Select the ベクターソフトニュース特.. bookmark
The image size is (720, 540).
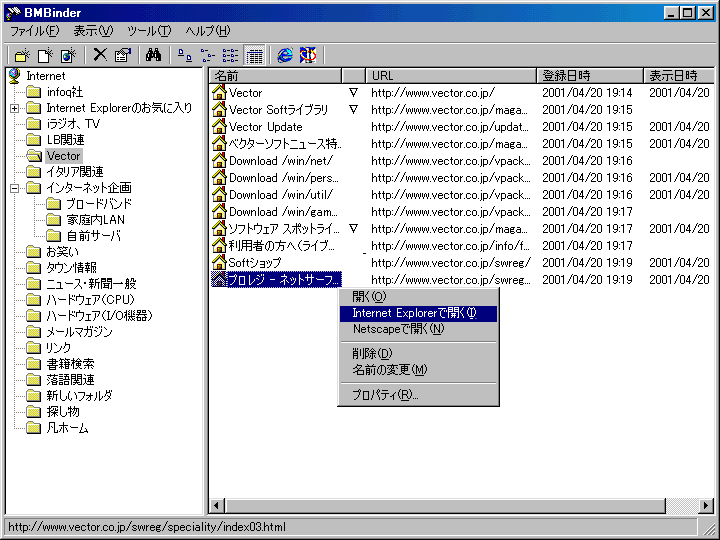[285, 144]
